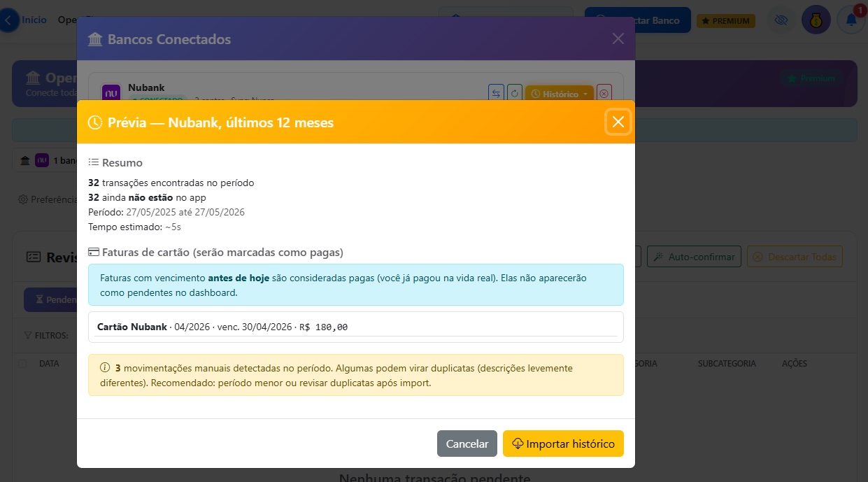This screenshot has height=482, width=868.
Task: Open the notifications bell
Action: click(851, 20)
